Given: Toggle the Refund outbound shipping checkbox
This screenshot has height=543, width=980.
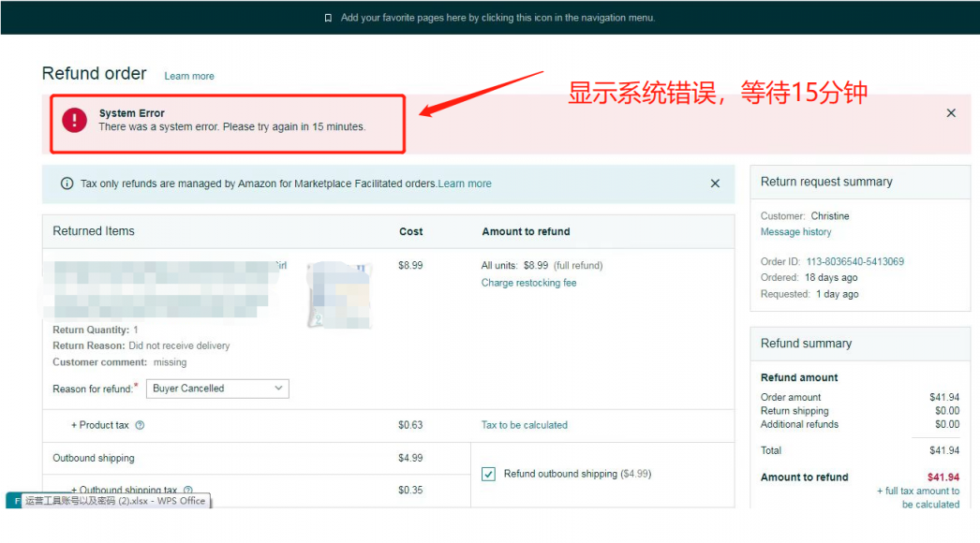Looking at the screenshot, I should click(488, 474).
